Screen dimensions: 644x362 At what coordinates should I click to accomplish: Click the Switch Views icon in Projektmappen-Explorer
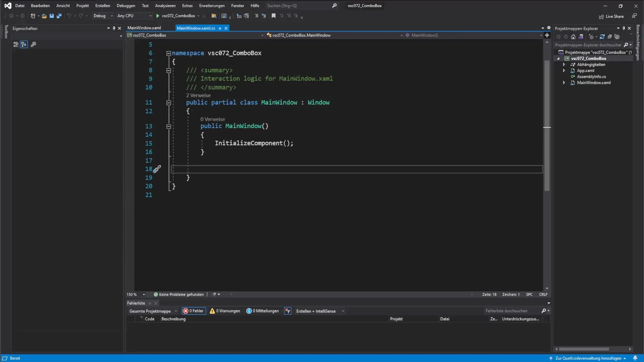click(x=581, y=37)
